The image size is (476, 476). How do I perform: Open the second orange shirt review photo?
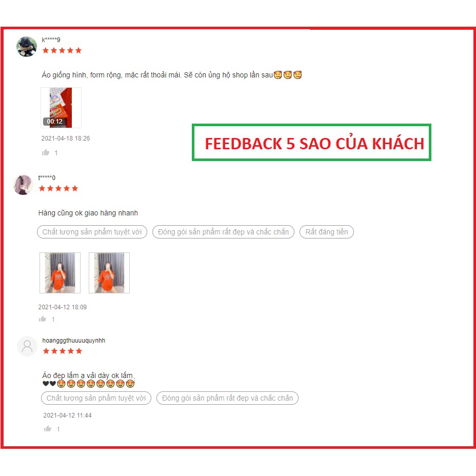pos(109,272)
